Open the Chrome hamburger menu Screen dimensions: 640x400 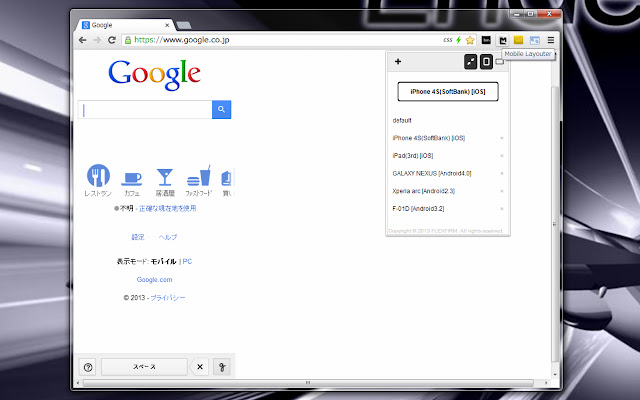551,40
